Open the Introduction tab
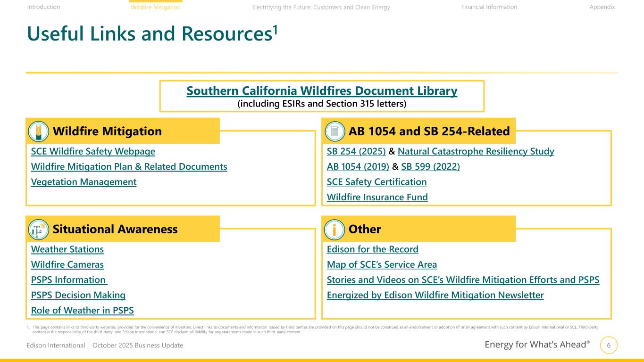Screen dimensions: 644x362 click(43, 7)
